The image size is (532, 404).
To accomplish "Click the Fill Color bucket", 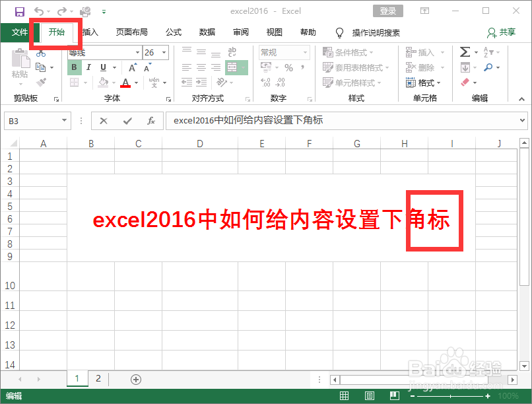I will pos(103,82).
